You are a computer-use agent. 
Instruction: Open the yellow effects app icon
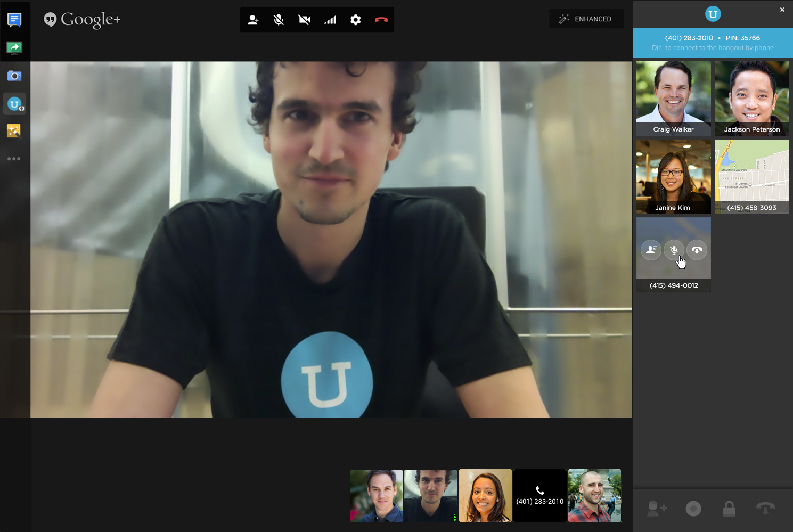14,130
